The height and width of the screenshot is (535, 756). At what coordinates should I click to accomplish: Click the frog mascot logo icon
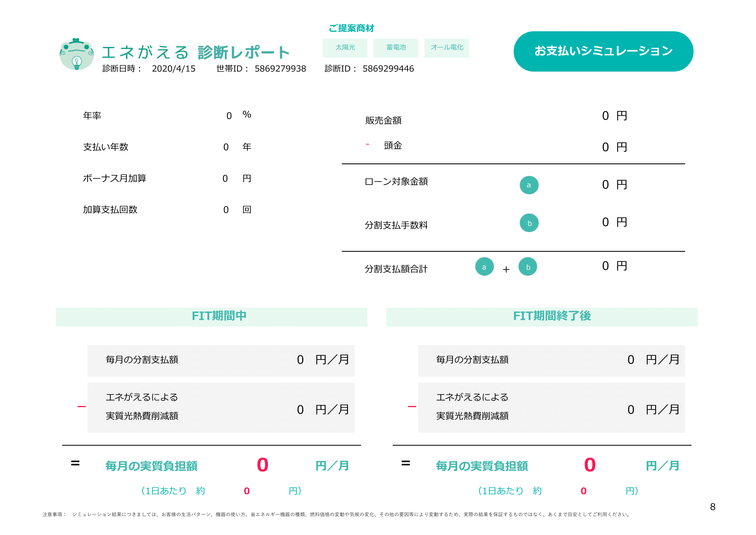coord(76,54)
